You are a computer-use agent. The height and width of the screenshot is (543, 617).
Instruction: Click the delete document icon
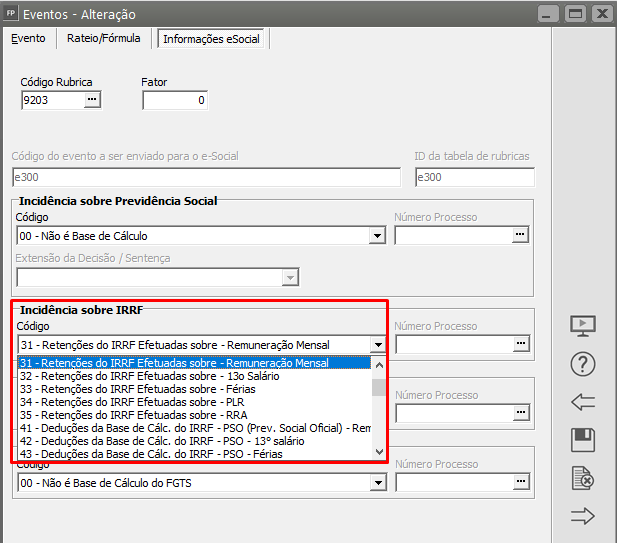click(583, 479)
